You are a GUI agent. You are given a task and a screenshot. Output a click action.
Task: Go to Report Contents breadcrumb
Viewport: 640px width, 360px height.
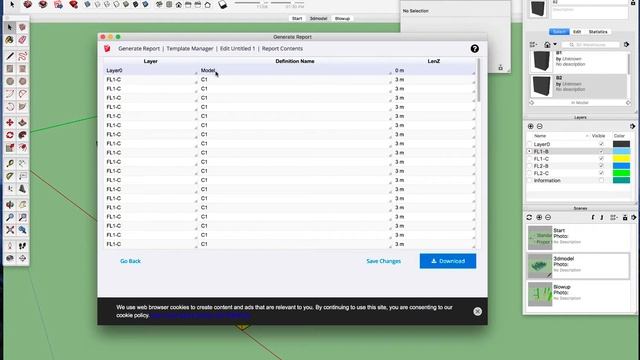[282, 49]
